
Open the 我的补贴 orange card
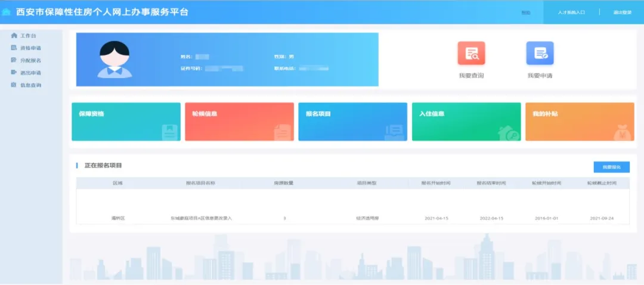tap(580, 122)
